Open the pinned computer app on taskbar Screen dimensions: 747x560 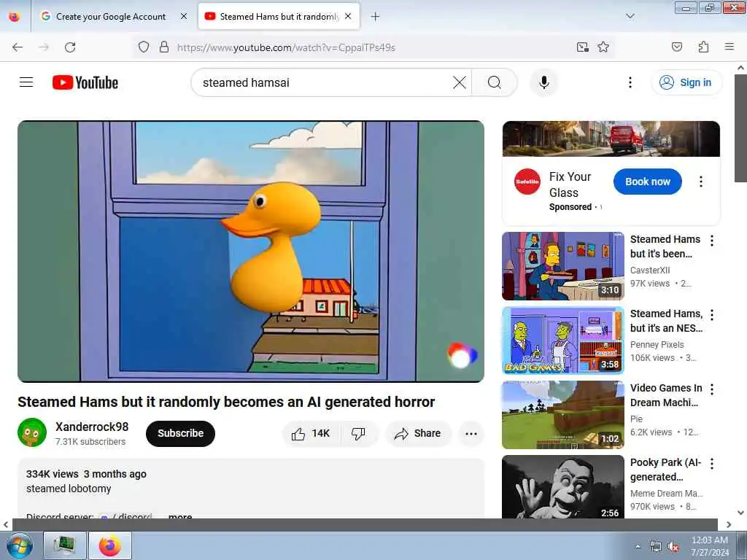[x=64, y=545]
